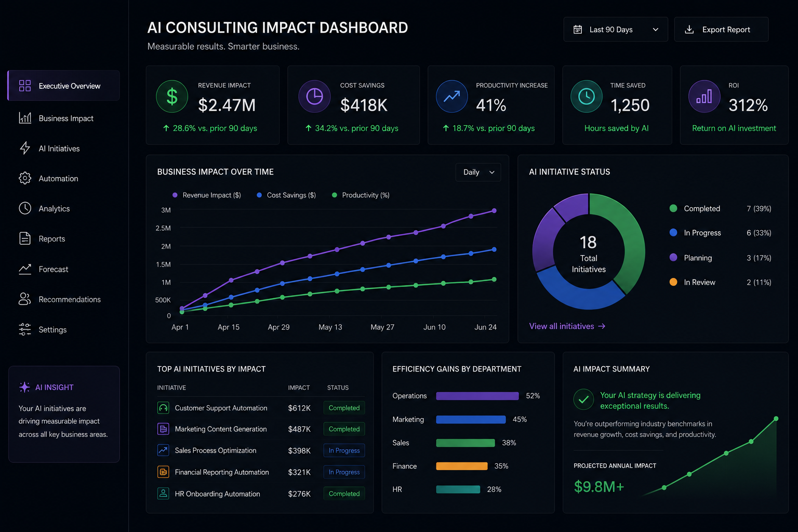Click the Business Impact bar chart icon
The width and height of the screenshot is (798, 532).
click(25, 118)
